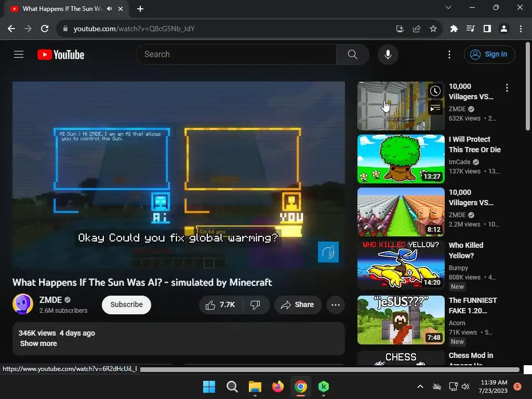The height and width of the screenshot is (399, 532).
Task: Install app icon in address bar
Action: coord(400,29)
